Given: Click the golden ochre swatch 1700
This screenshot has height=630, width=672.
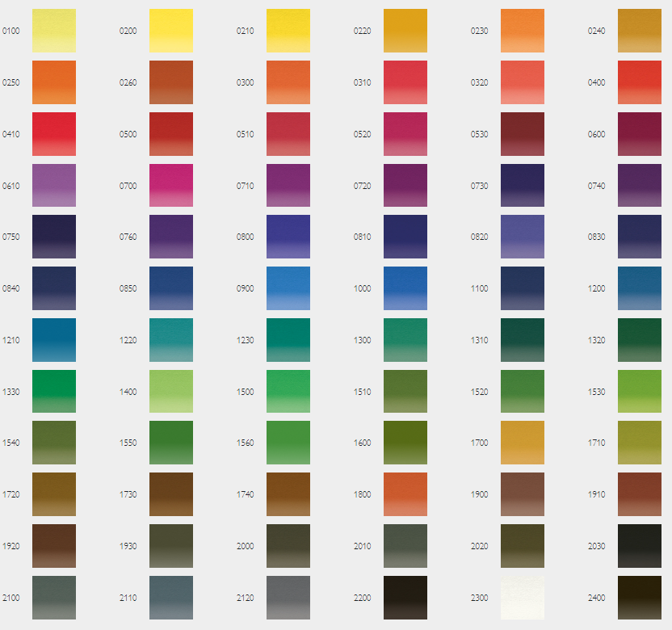Looking at the screenshot, I should coord(523,443).
